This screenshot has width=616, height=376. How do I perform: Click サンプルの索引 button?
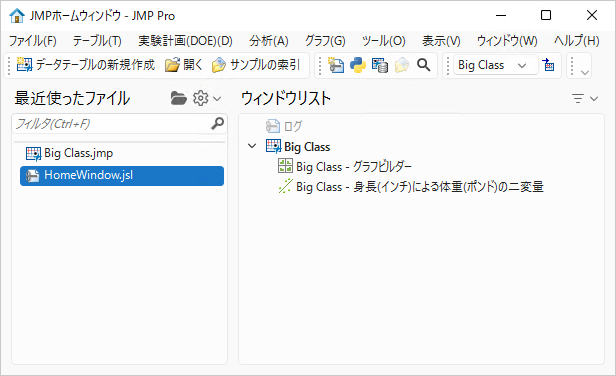click(x=256, y=65)
